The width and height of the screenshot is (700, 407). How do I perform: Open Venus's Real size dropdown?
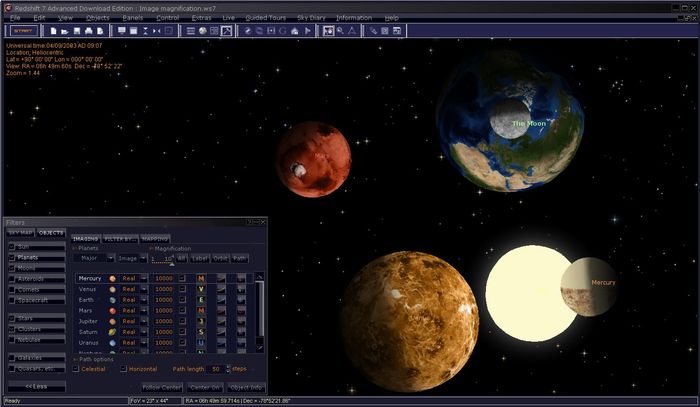pos(144,289)
